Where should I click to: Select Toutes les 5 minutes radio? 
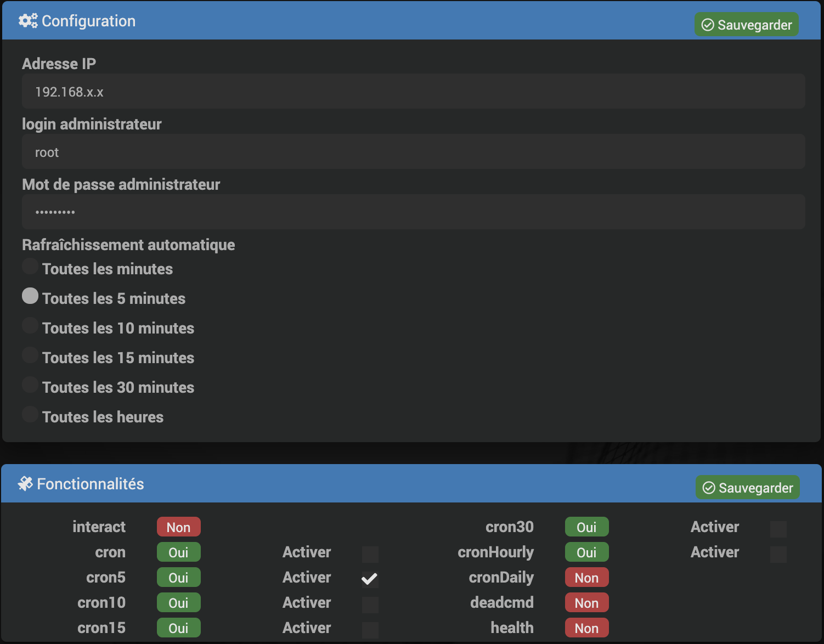(30, 296)
